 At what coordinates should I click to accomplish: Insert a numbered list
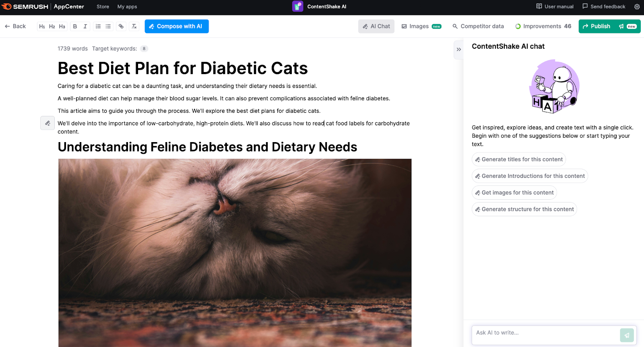[x=98, y=27]
